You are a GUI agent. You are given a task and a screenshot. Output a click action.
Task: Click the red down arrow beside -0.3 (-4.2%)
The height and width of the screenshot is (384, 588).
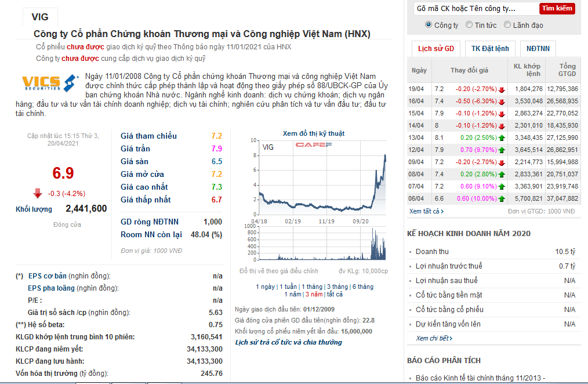[38, 194]
